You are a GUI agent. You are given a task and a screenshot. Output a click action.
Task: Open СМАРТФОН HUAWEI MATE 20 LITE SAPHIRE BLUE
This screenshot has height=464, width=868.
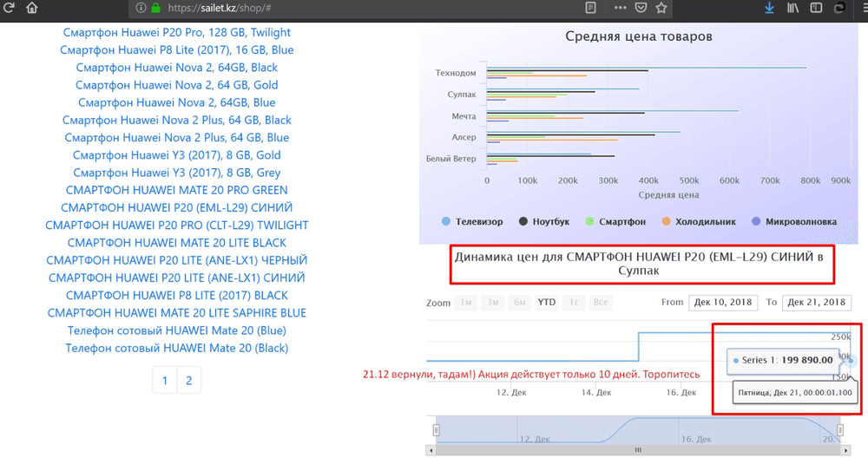coord(176,313)
